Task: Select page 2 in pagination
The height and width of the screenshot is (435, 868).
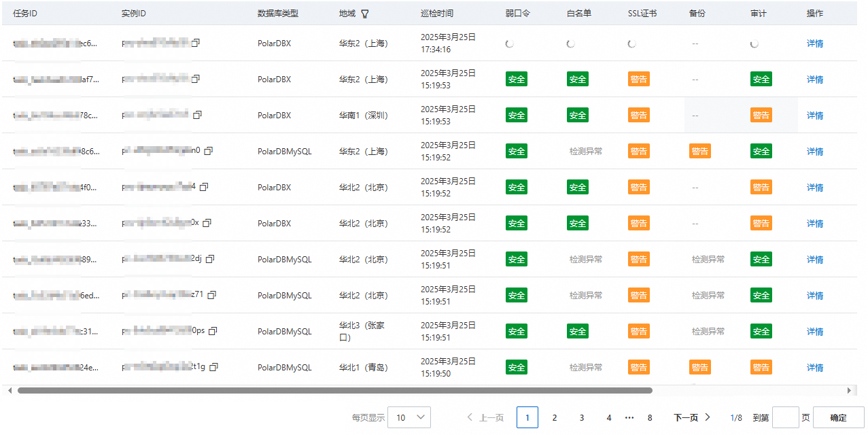Action: (x=555, y=417)
